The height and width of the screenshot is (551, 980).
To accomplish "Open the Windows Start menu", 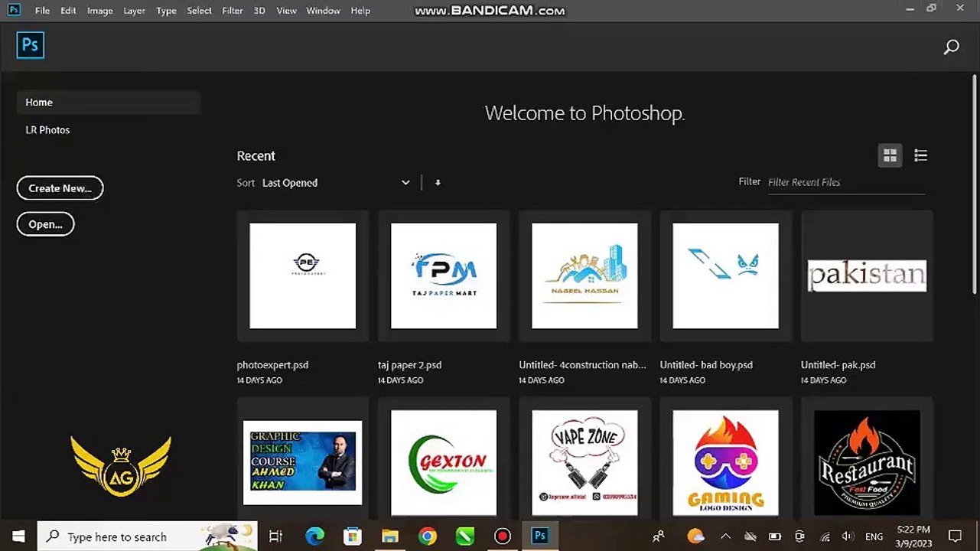I will pyautogui.click(x=18, y=536).
